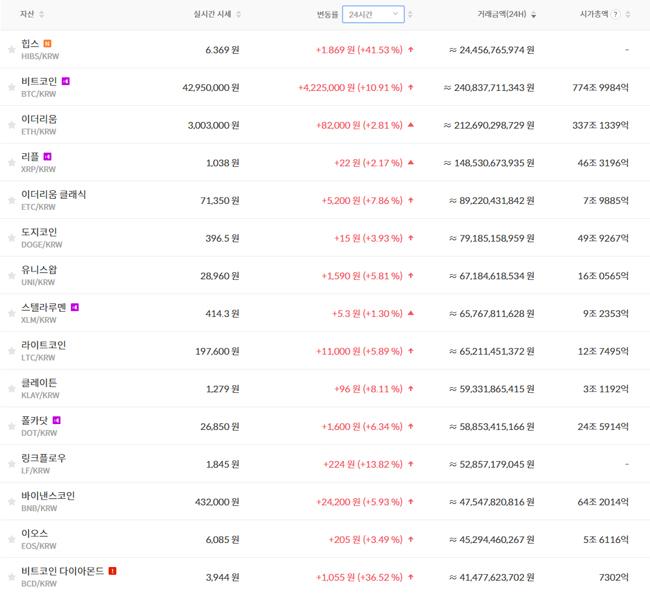Viewport: 650px width, 593px height.
Task: Open the 이더리움 asset name link
Action: 39,119
